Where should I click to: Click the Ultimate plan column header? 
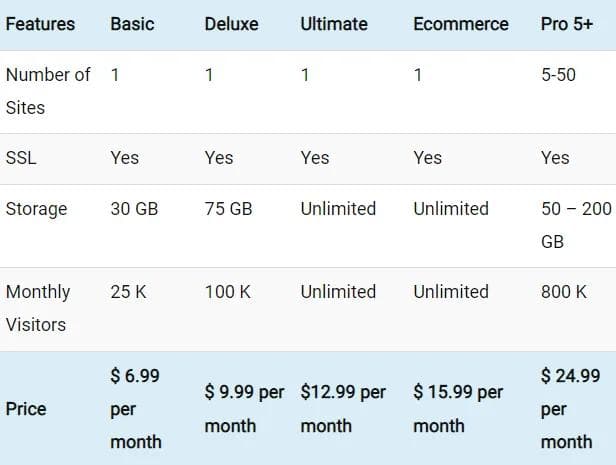coord(334,24)
